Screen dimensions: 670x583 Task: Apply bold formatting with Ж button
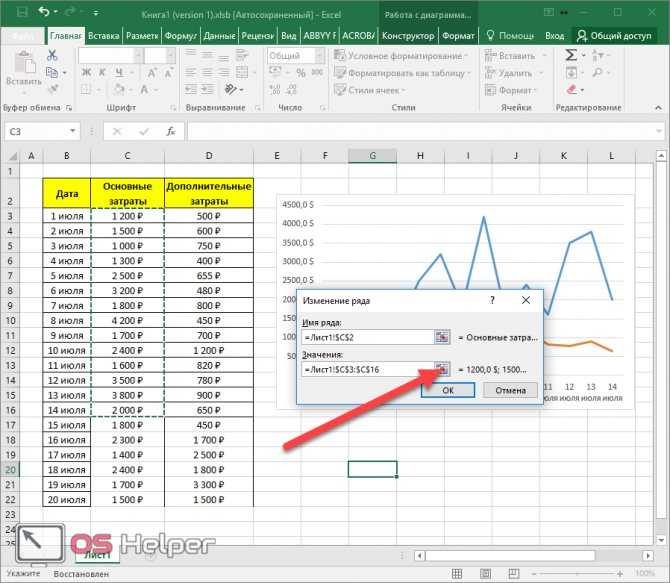(x=86, y=73)
